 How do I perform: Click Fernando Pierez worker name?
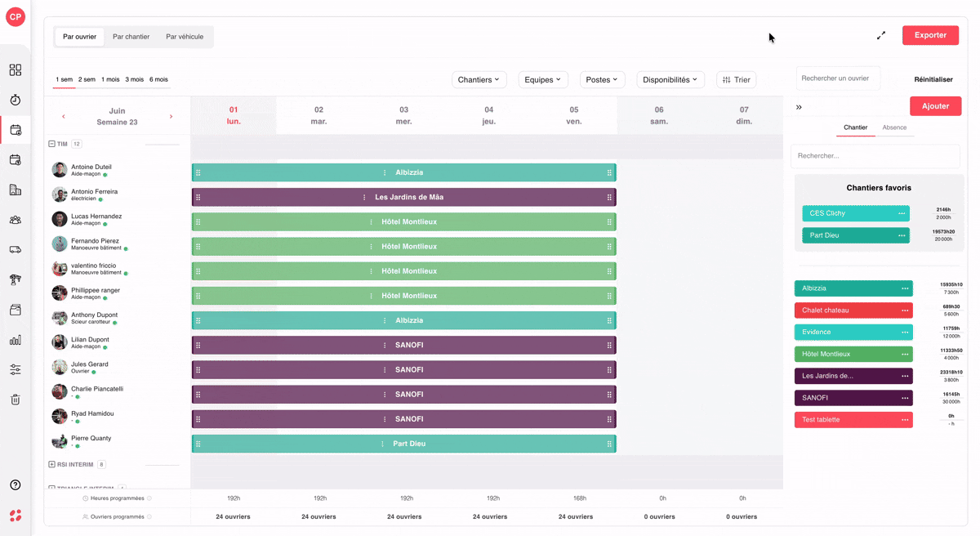(95, 241)
